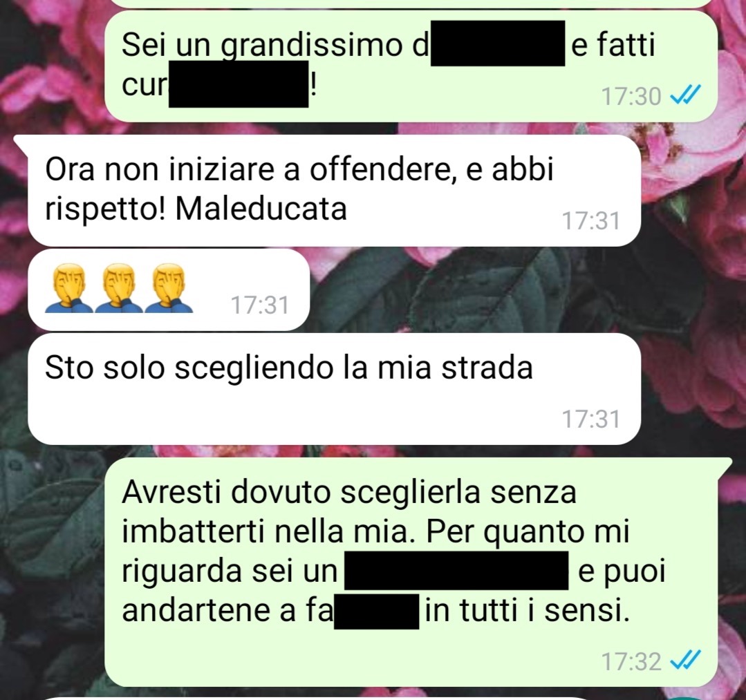The image size is (746, 700).
Task: Tap 17:31 timestamp beside the emojis
Action: (260, 305)
